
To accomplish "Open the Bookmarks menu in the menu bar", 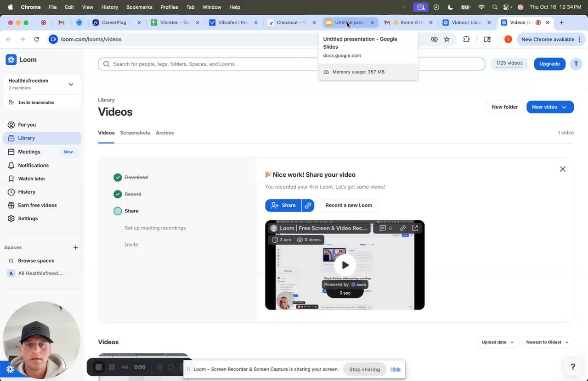I will (139, 7).
